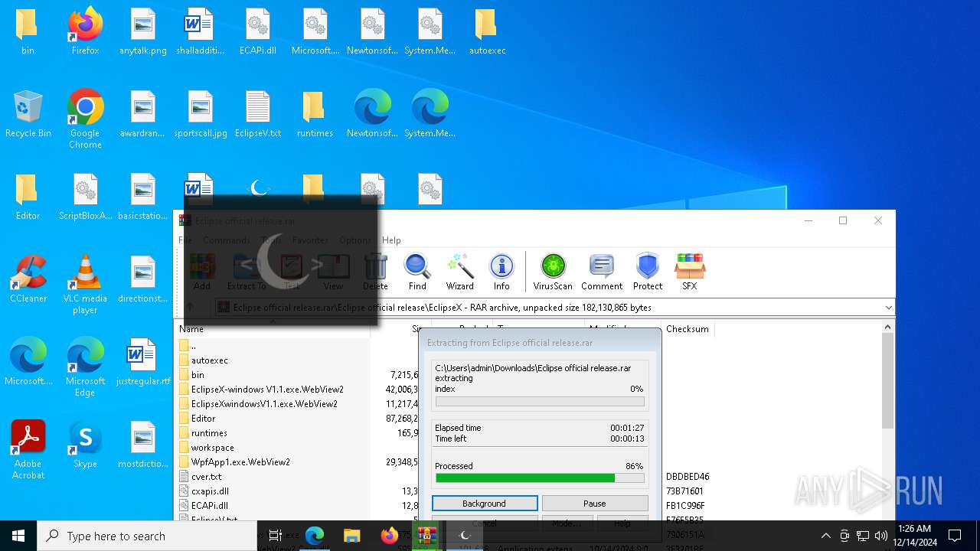Select the anytalk.png desktop file

143,32
